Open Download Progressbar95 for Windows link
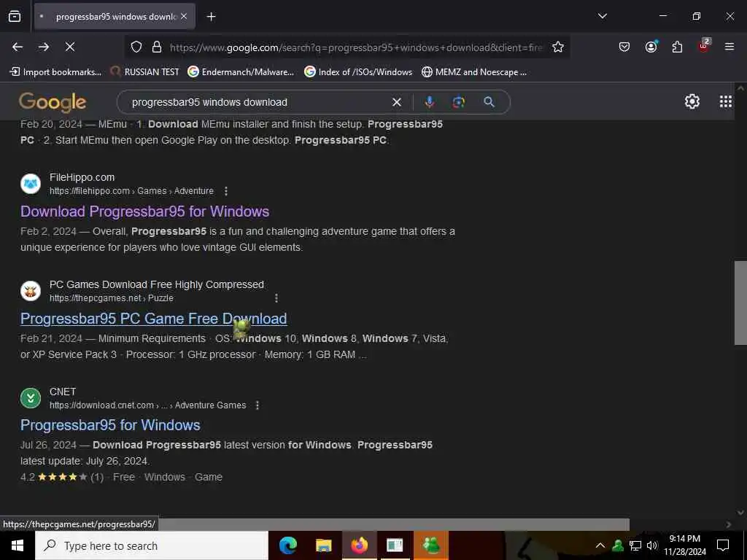The image size is (747, 560). tap(145, 211)
